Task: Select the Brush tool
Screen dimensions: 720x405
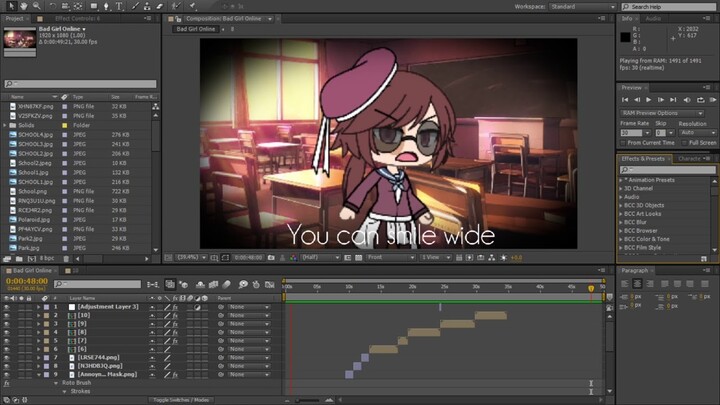Action: click(135, 6)
